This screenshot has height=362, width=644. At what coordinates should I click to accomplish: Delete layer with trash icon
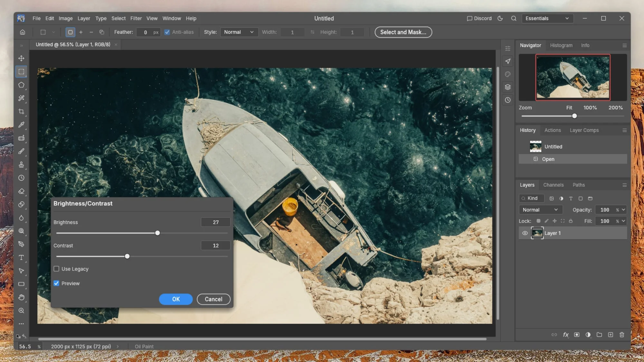(622, 335)
